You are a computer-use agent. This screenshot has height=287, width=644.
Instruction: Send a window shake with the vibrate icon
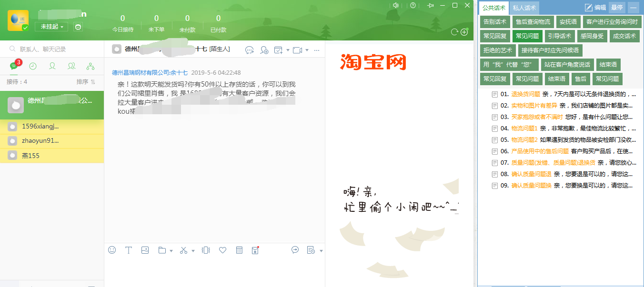pyautogui.click(x=206, y=250)
